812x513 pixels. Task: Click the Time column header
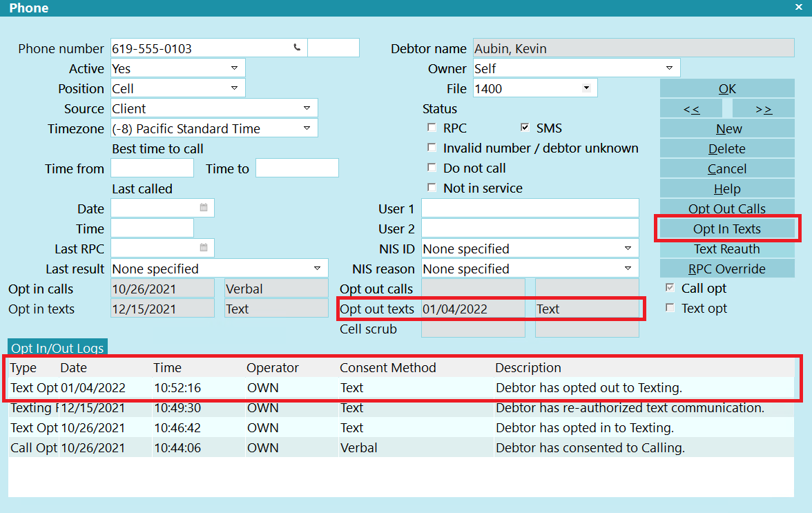pyautogui.click(x=167, y=367)
